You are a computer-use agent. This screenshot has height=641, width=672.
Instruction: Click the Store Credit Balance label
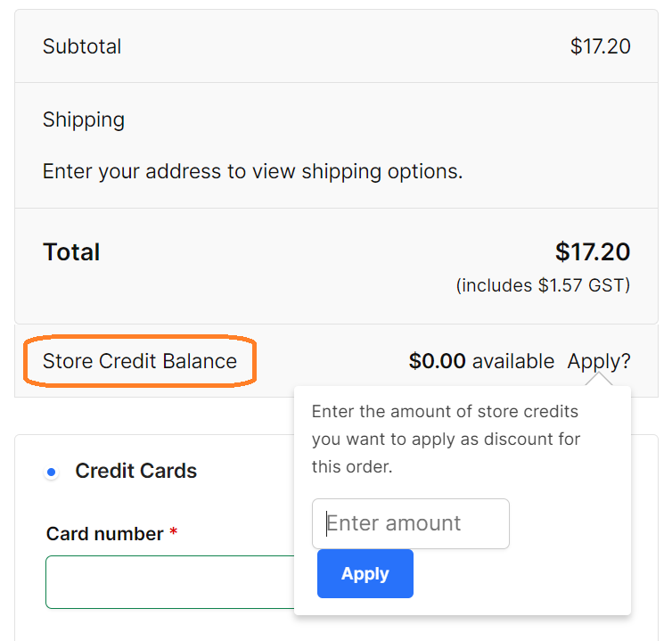click(140, 361)
